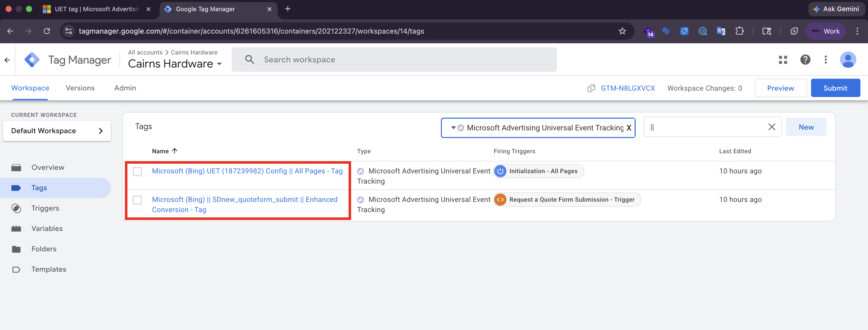
Task: Select the UET Config All Pages tag checkbox
Action: [137, 171]
